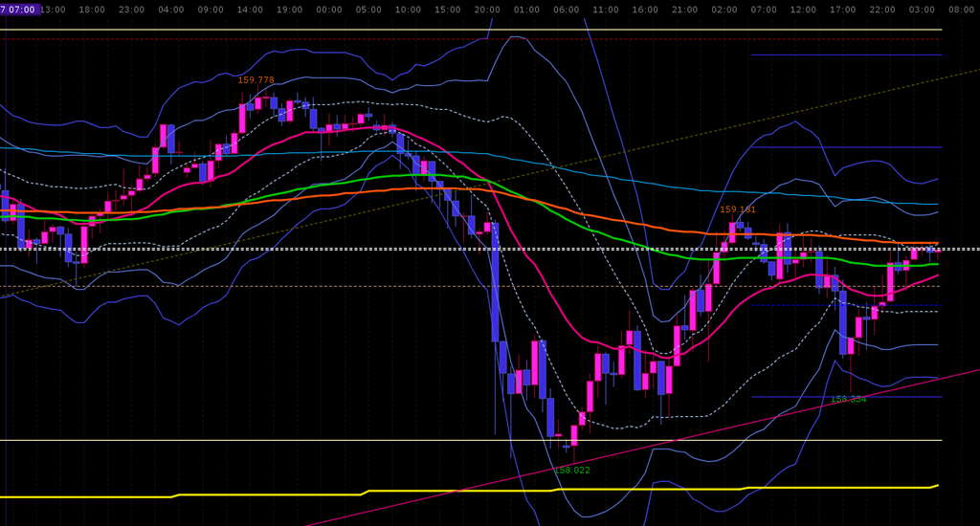980x526 pixels.
Task: Select the green 158.354 low price label
Action: point(849,399)
